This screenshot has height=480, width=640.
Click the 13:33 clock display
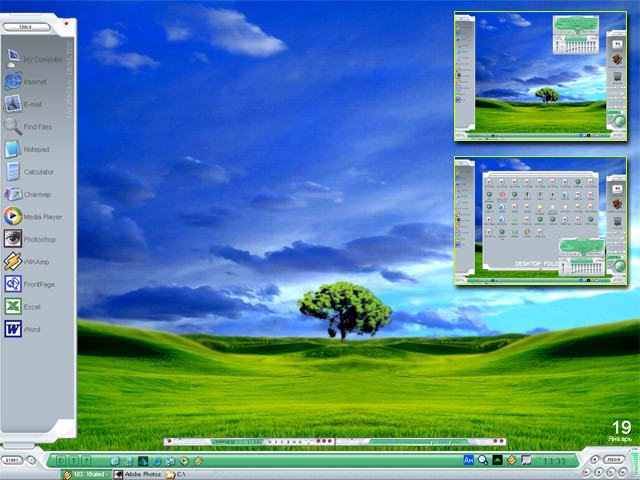pyautogui.click(x=554, y=461)
